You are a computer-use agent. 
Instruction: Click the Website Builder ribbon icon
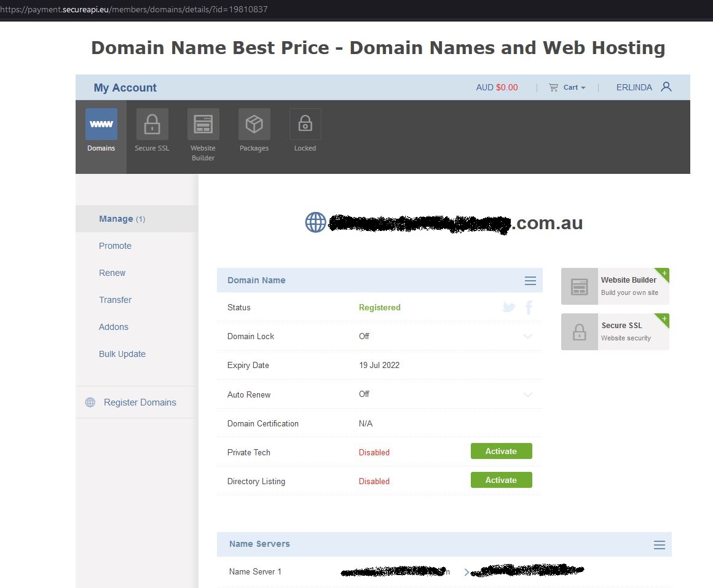(x=203, y=124)
